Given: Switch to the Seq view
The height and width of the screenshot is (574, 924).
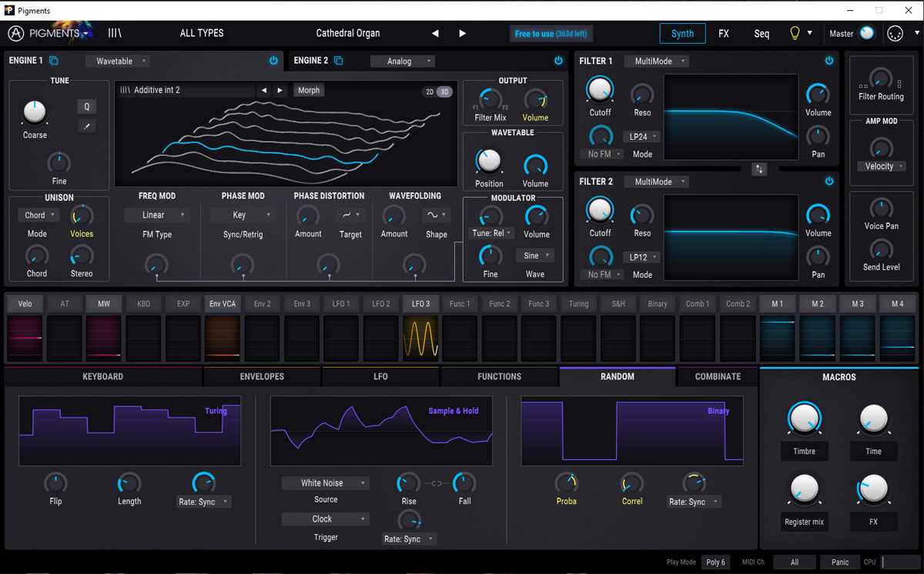Looking at the screenshot, I should coord(762,33).
